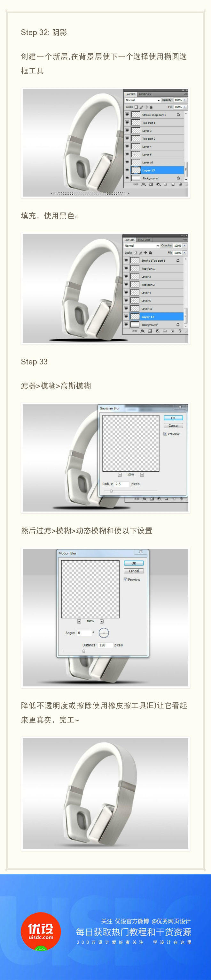
Task: Click the red uisdc.com logo
Action: [41, 931]
